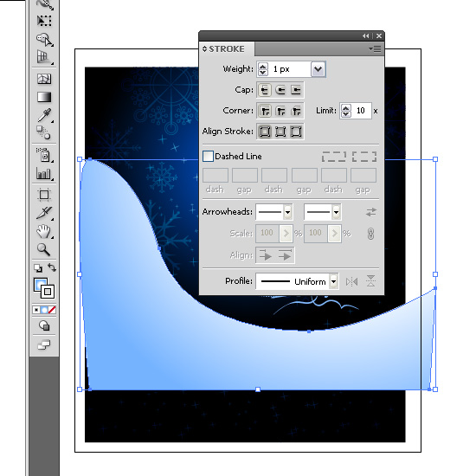
Task: Swap start and end arrowheads
Action: point(371,211)
